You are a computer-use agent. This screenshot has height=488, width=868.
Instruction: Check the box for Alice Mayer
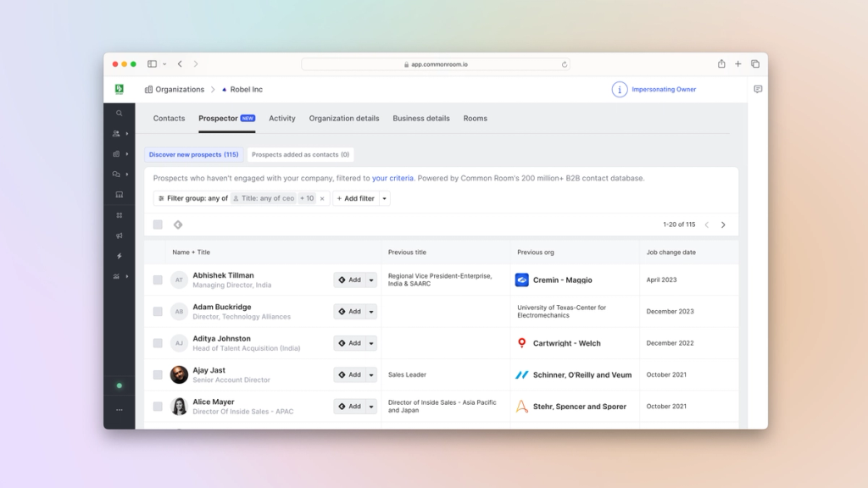click(x=158, y=406)
